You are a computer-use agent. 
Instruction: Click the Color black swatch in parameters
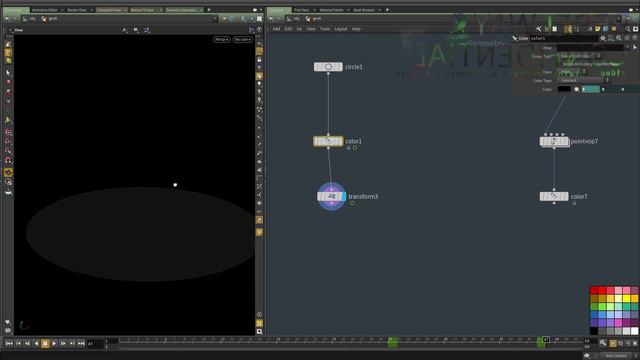pos(564,89)
